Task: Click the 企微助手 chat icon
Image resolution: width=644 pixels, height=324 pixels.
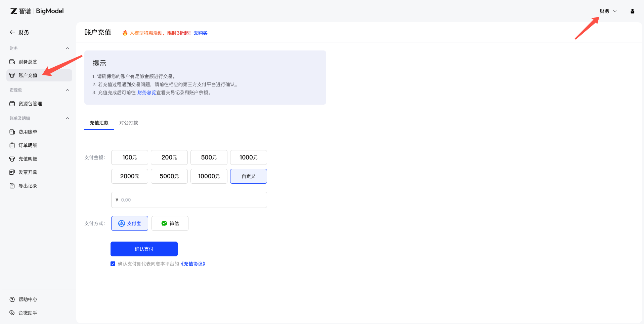Action: (x=12, y=313)
